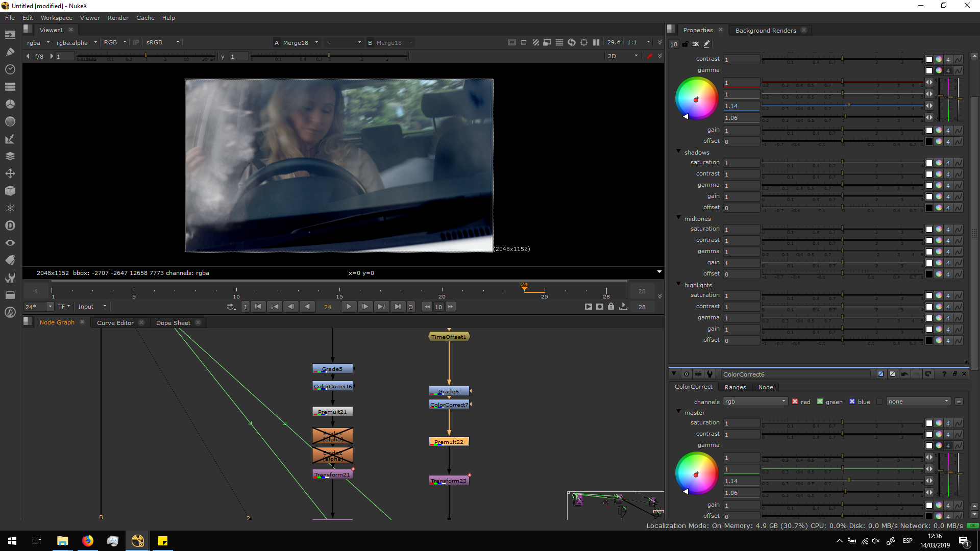The width and height of the screenshot is (980, 551).
Task: Uncheck the blue channel checkbox
Action: click(x=852, y=402)
